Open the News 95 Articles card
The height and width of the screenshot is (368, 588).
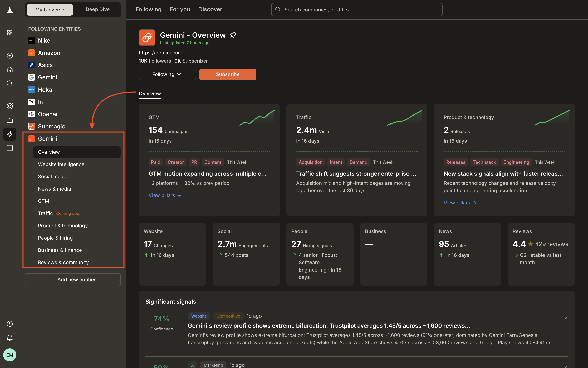coord(467,254)
